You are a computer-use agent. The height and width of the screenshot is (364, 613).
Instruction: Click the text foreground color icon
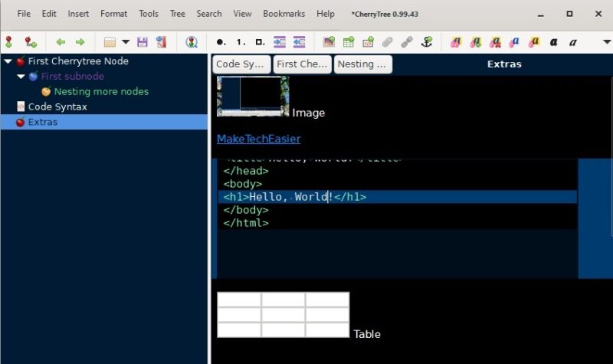click(456, 42)
